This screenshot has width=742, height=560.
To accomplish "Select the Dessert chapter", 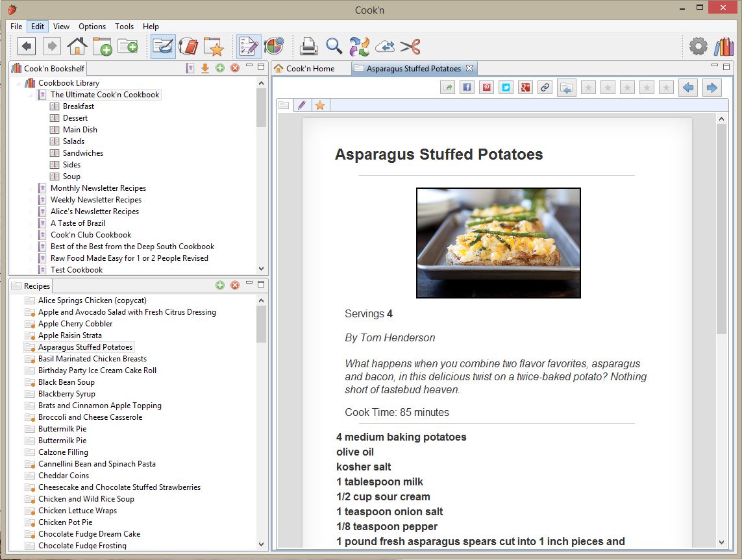I will coord(75,118).
